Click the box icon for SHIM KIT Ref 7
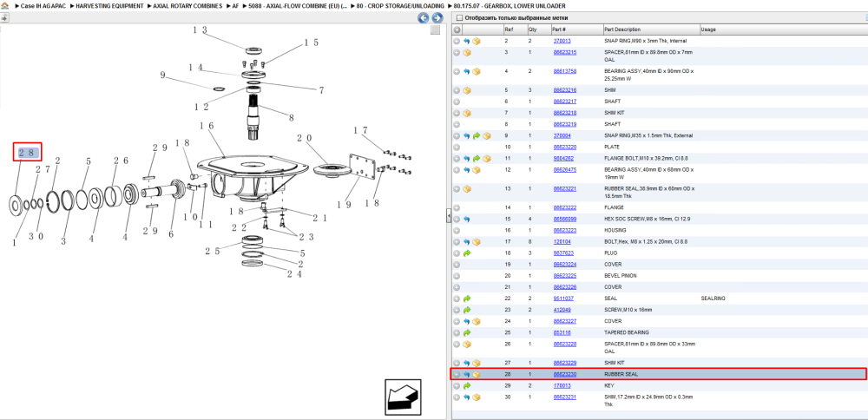The height and width of the screenshot is (420, 868). pyautogui.click(x=467, y=113)
